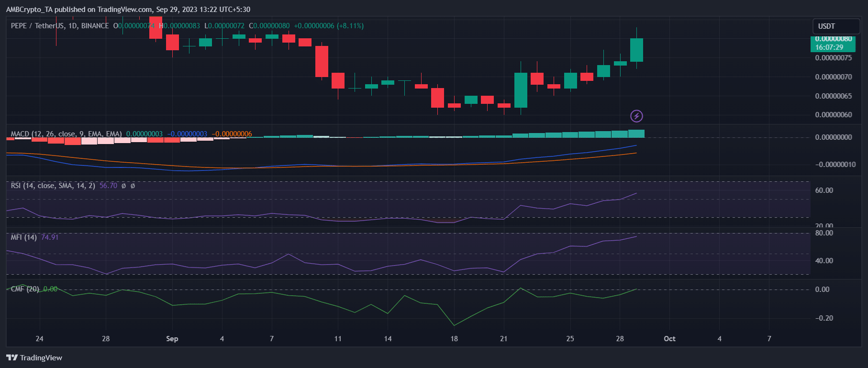
Task: Click the Oct marker on time axis
Action: [669, 339]
